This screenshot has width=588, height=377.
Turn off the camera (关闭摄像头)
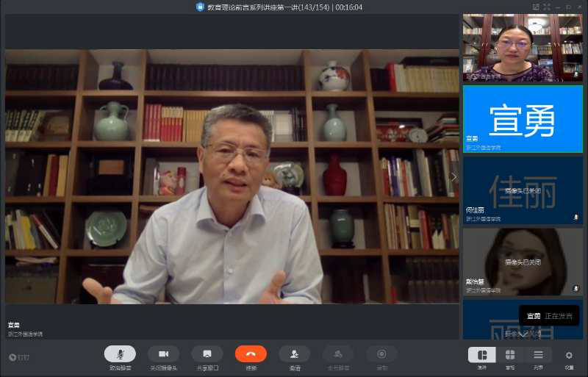[163, 354]
